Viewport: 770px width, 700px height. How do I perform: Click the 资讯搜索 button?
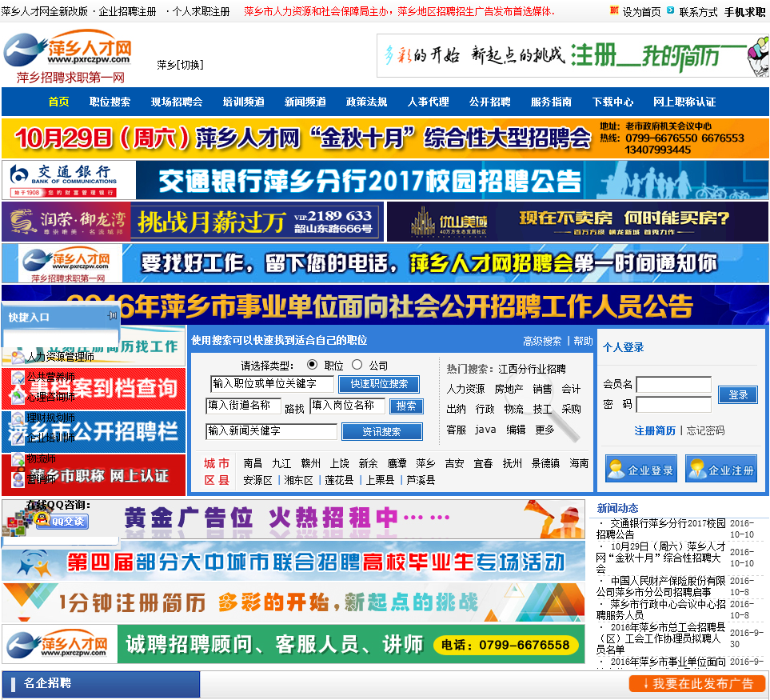click(381, 431)
